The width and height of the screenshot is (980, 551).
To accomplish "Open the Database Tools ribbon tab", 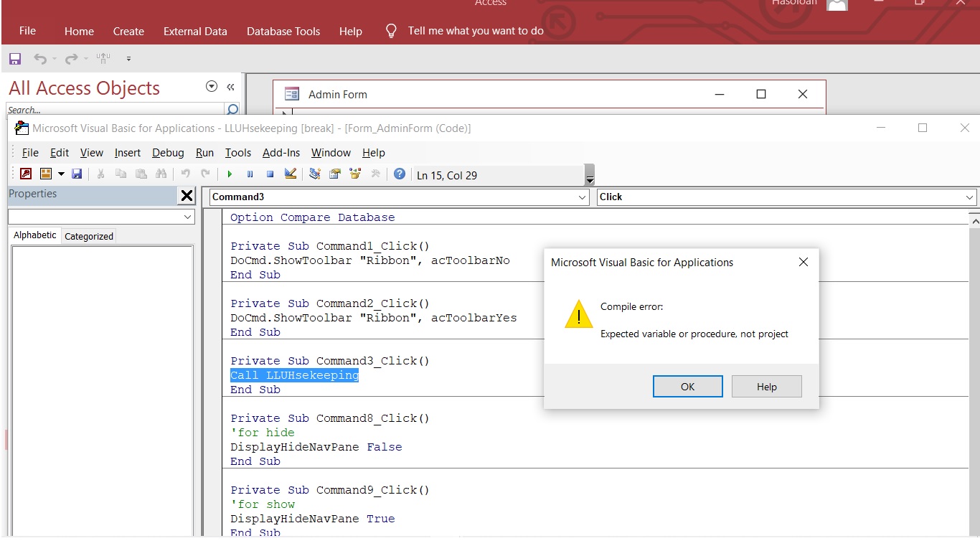I will pyautogui.click(x=283, y=31).
